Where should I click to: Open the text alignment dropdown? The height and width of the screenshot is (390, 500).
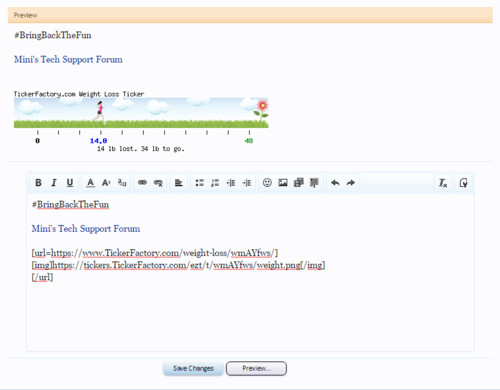point(179,183)
